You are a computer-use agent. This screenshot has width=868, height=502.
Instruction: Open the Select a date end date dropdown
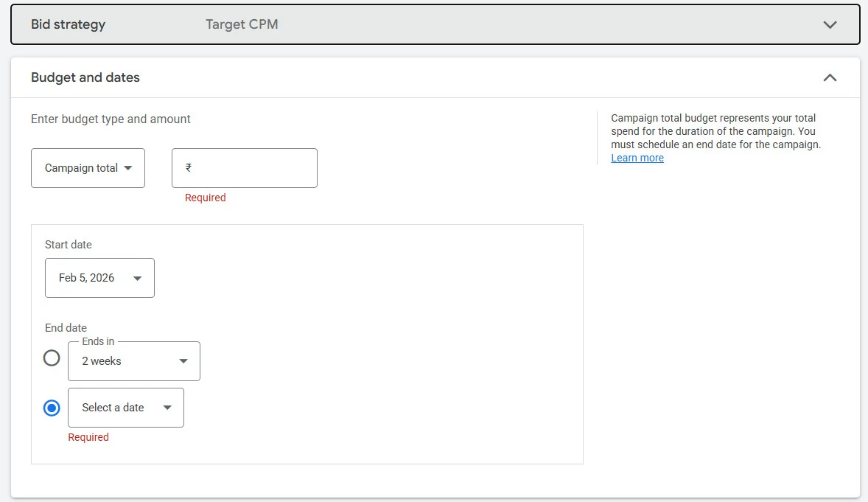[125, 407]
